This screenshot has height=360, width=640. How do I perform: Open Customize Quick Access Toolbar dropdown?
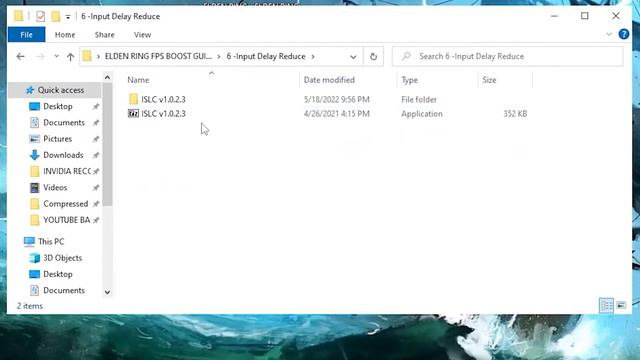(x=68, y=17)
